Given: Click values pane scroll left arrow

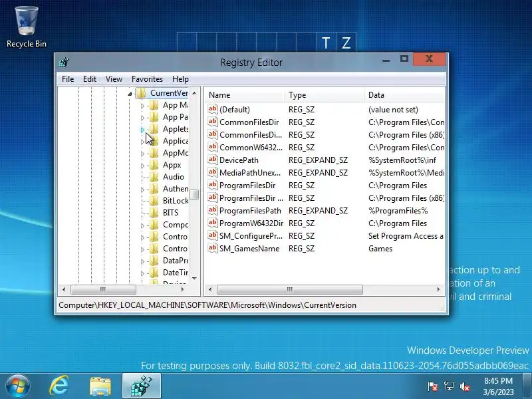Looking at the screenshot, I should 210,289.
